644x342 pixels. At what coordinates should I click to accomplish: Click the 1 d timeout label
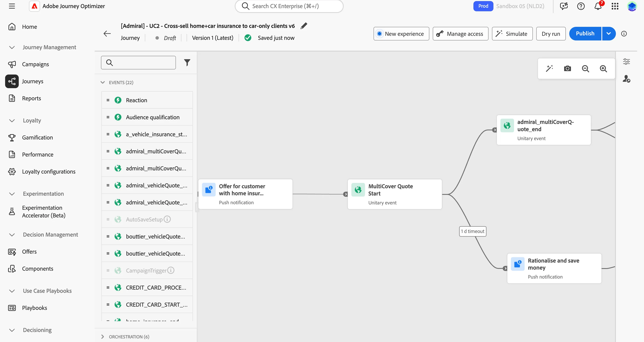473,231
